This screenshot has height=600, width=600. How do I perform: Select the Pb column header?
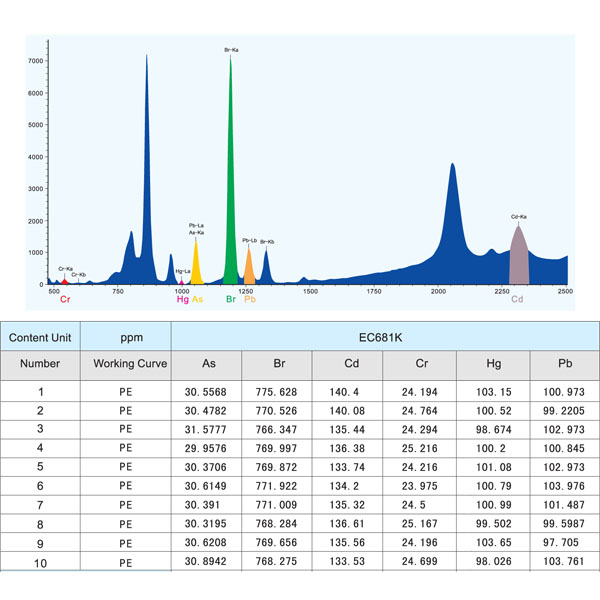(x=566, y=365)
